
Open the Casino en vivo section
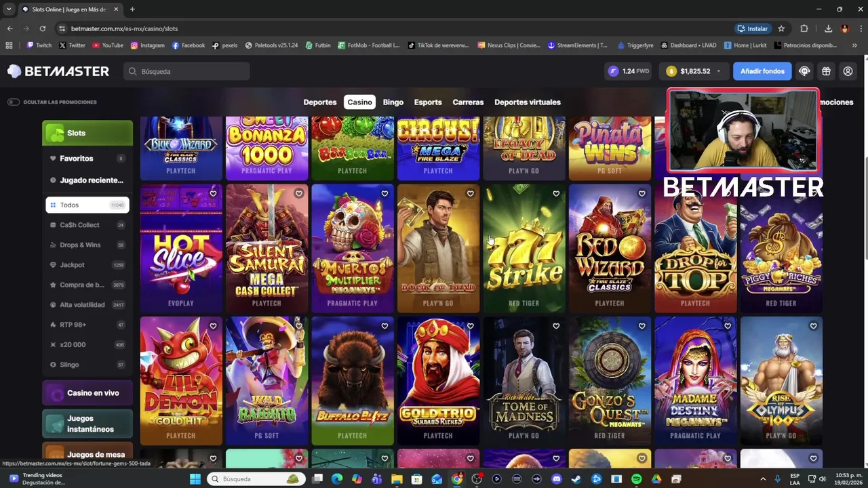coord(87,393)
